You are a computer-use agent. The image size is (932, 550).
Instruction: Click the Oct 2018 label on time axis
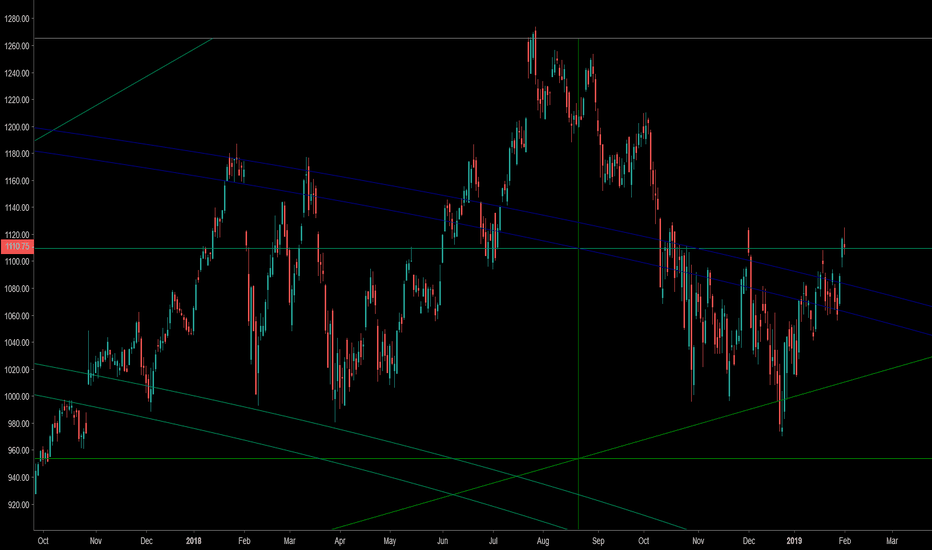pos(644,541)
